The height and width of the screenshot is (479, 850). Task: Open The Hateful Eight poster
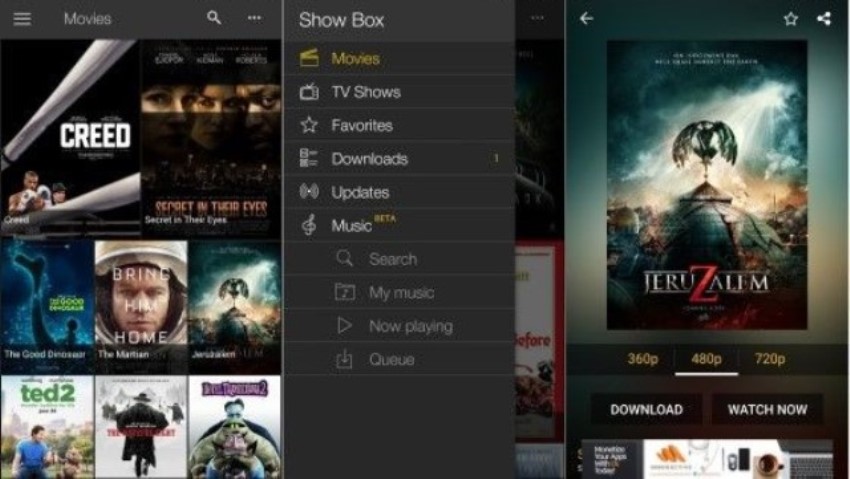(x=141, y=427)
